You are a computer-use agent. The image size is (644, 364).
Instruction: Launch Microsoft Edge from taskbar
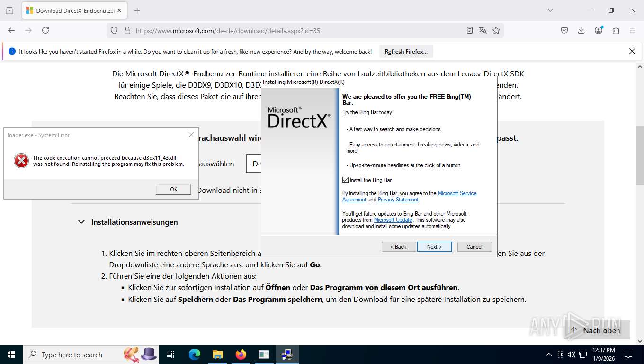coord(195,355)
